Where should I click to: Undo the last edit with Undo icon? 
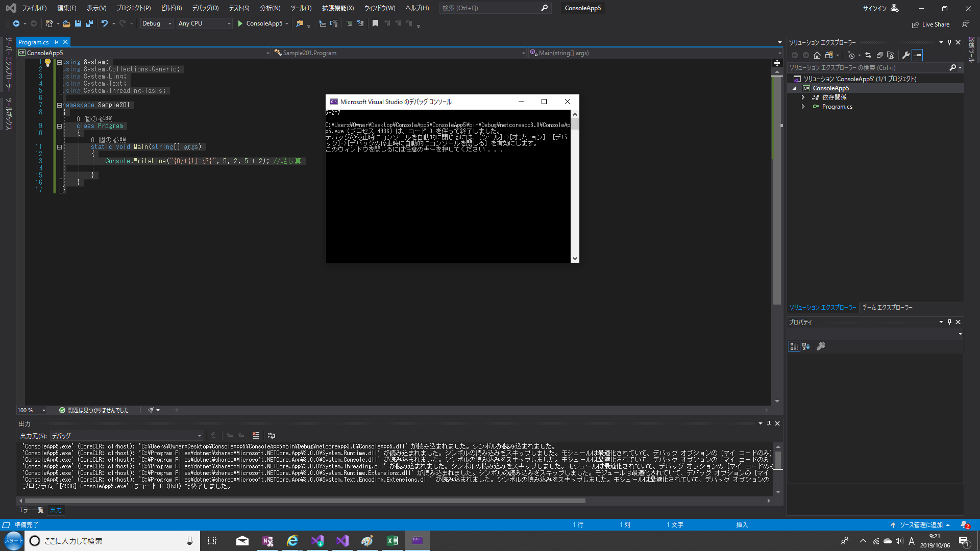(105, 23)
